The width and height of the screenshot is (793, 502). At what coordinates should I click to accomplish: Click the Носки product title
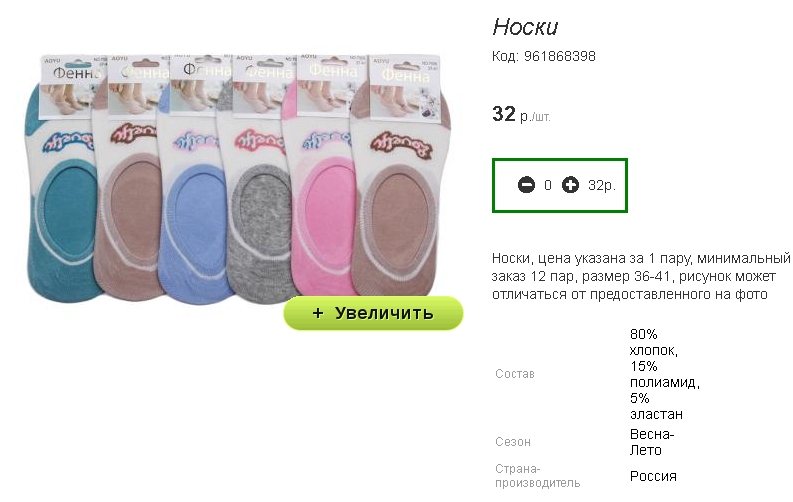coord(525,27)
